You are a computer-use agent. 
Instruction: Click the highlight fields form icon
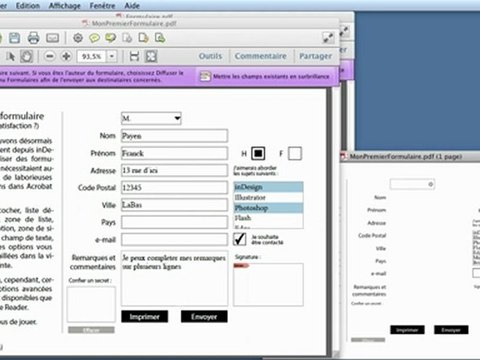coord(205,76)
